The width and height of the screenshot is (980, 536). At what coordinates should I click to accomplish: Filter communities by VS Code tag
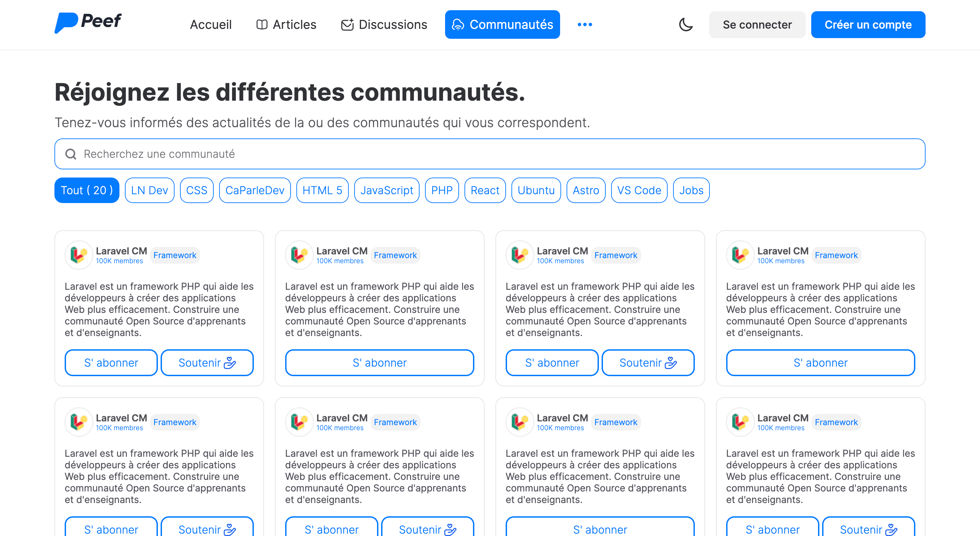pos(639,190)
